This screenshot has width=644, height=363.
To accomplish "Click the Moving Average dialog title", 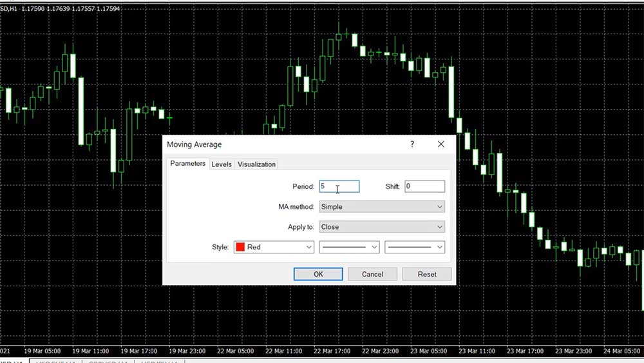I will [194, 144].
